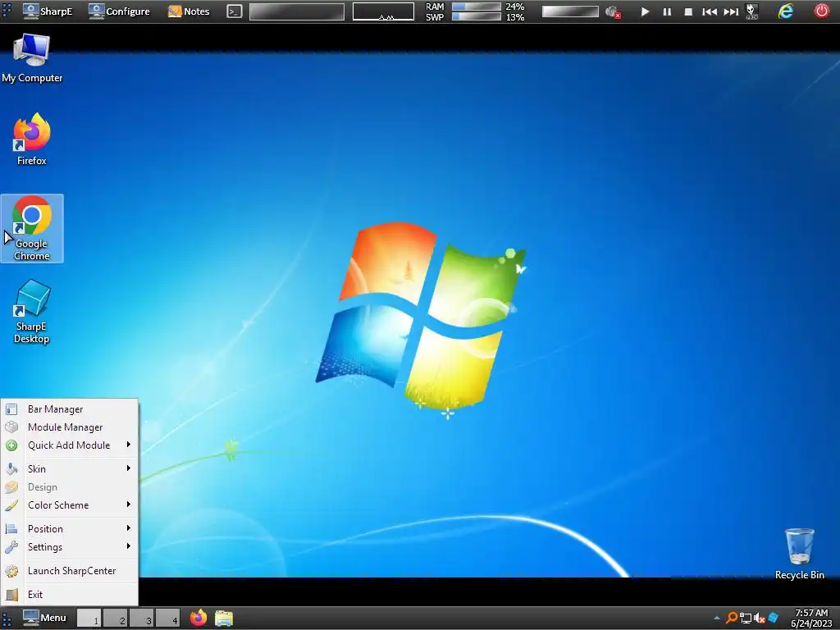Click the paint bucket Skin icon
840x630 pixels.
point(11,468)
